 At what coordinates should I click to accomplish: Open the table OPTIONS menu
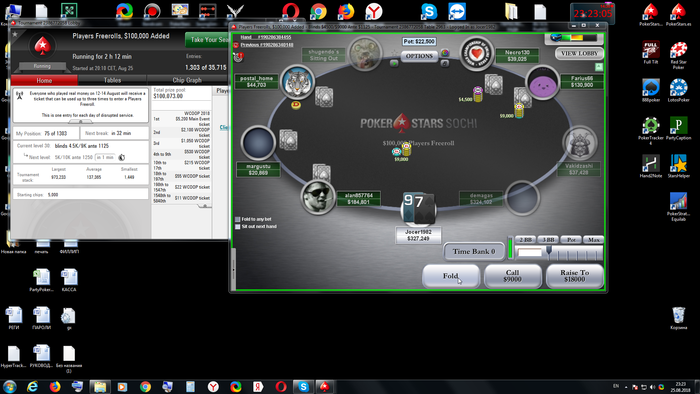point(419,56)
